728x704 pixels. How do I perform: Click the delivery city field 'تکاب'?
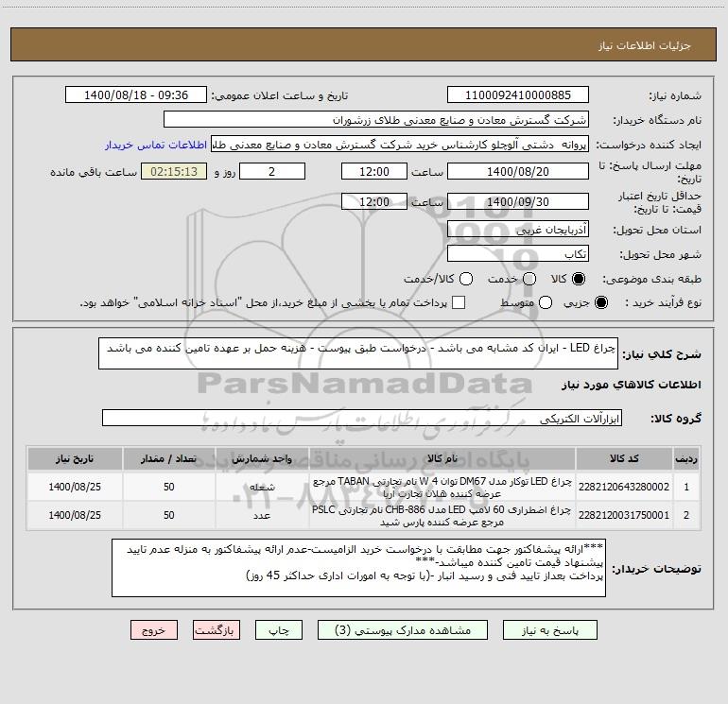pyautogui.click(x=518, y=254)
